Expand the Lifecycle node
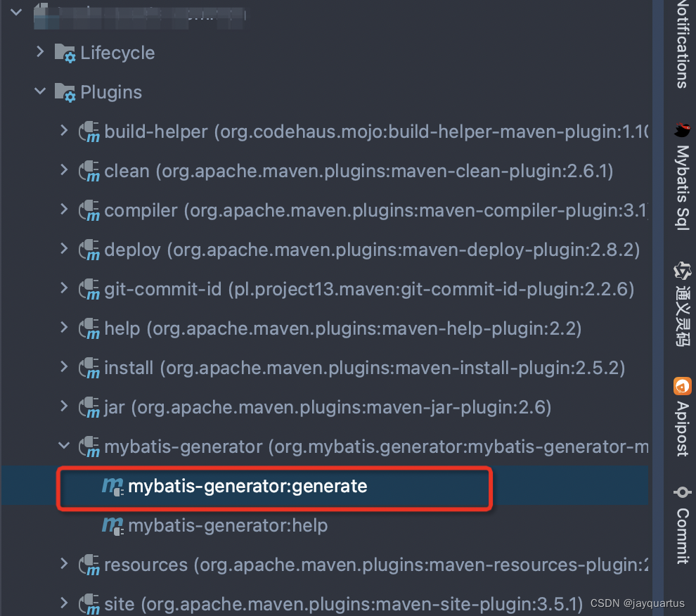The image size is (696, 616). (40, 52)
